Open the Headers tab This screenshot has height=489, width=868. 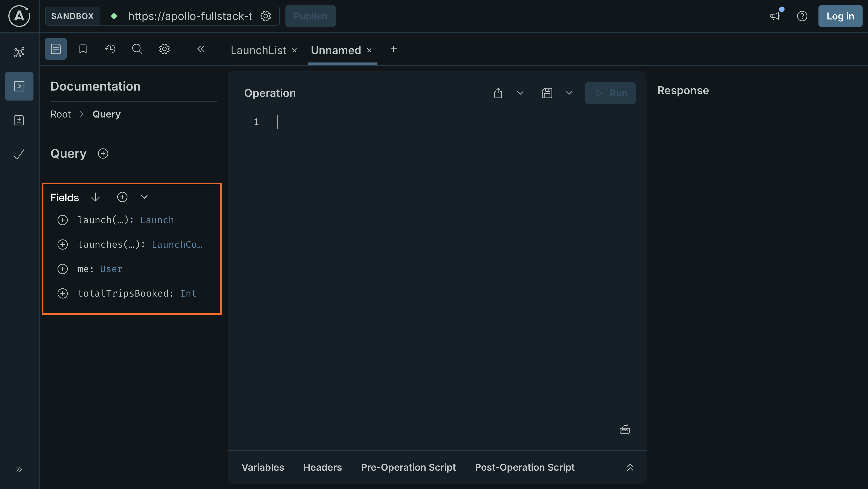[322, 467]
